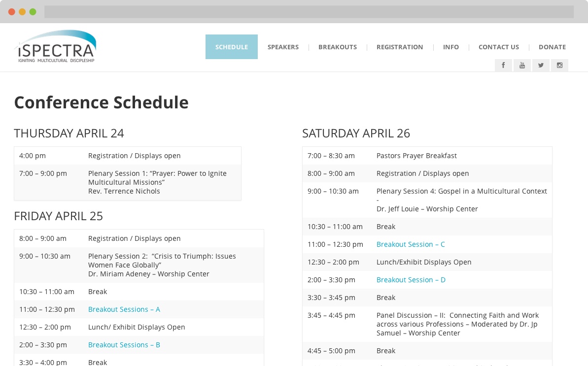Open the Breakout Session – D link
This screenshot has width=588, height=366.
tap(411, 279)
